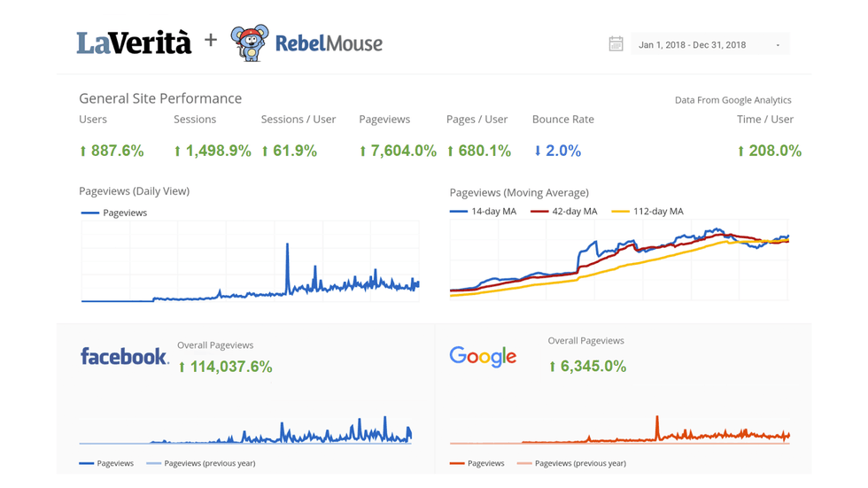The image size is (868, 488).
Task: Click the calendar icon beside date range
Action: (x=616, y=44)
